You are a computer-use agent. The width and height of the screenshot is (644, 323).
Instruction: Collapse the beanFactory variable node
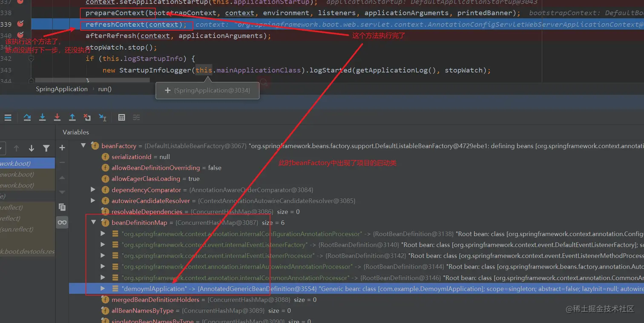pos(83,146)
